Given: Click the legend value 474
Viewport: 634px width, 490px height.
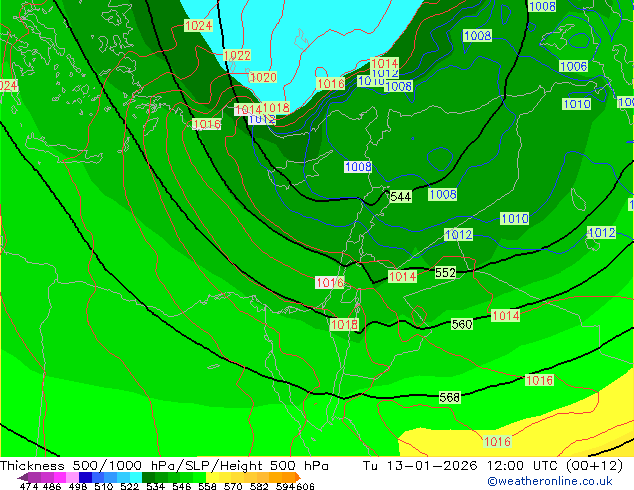Looking at the screenshot, I should (x=28, y=486).
